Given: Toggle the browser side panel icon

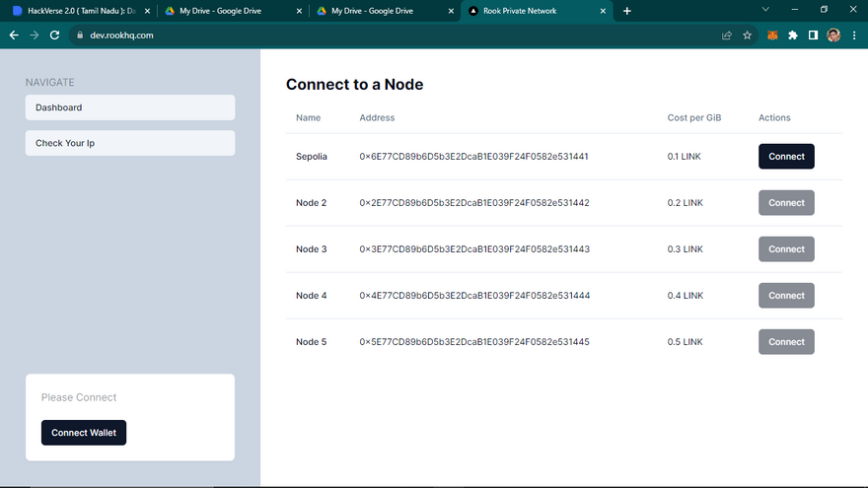Looking at the screenshot, I should tap(813, 35).
